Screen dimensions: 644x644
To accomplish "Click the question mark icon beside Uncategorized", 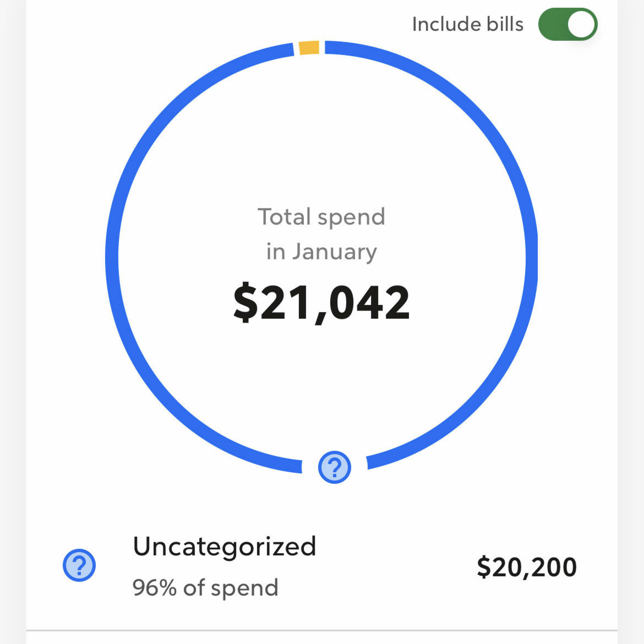I will pos(79,565).
